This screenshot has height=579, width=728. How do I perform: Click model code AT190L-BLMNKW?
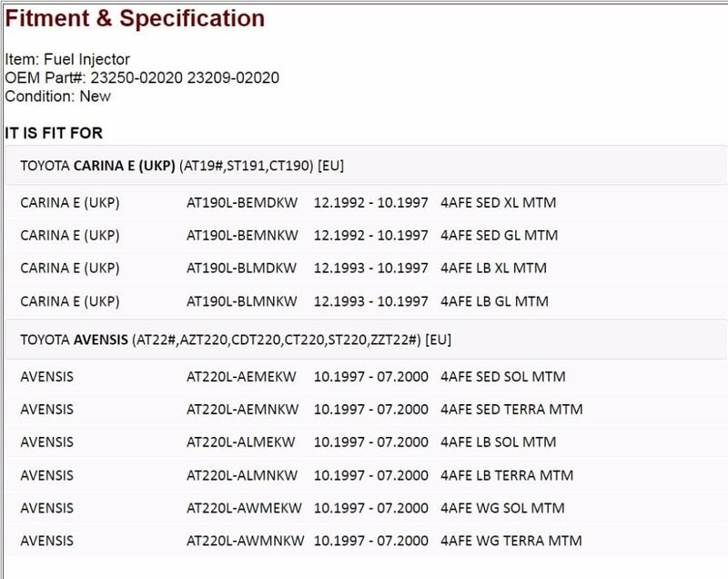[x=242, y=300]
